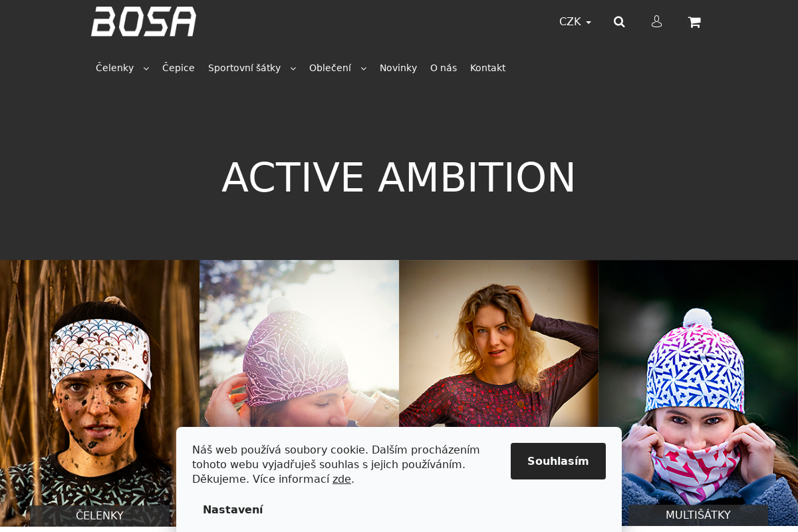The height and width of the screenshot is (532, 798).
Task: Click the BOSA logo
Action: pyautogui.click(x=144, y=21)
